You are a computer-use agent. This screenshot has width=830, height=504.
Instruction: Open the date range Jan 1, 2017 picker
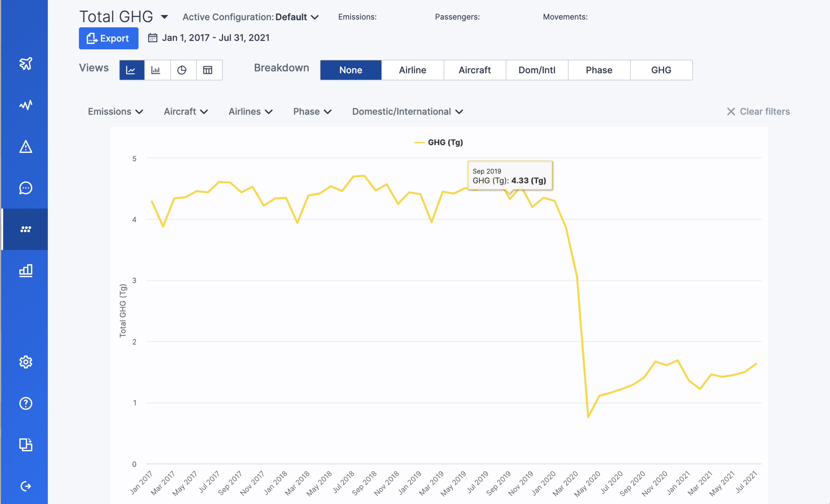click(x=209, y=38)
